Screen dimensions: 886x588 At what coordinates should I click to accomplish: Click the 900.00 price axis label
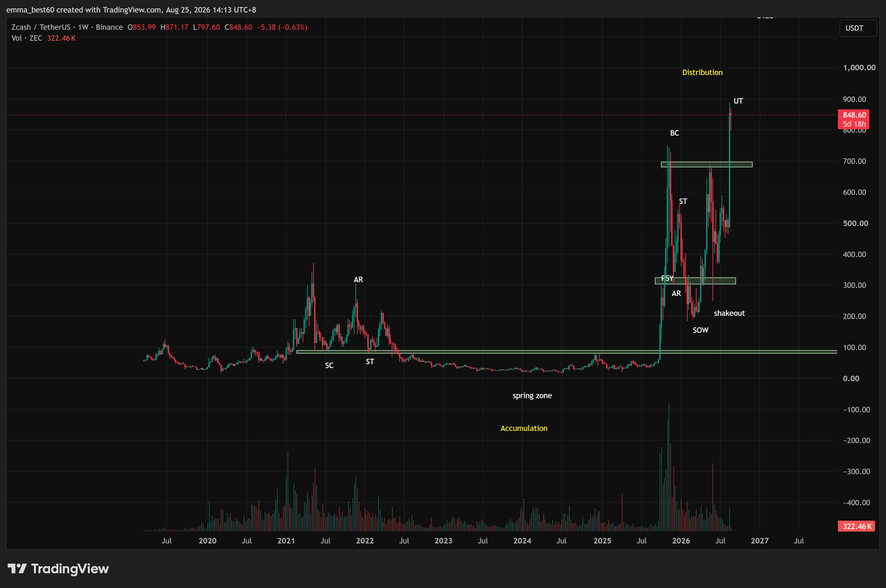(855, 99)
